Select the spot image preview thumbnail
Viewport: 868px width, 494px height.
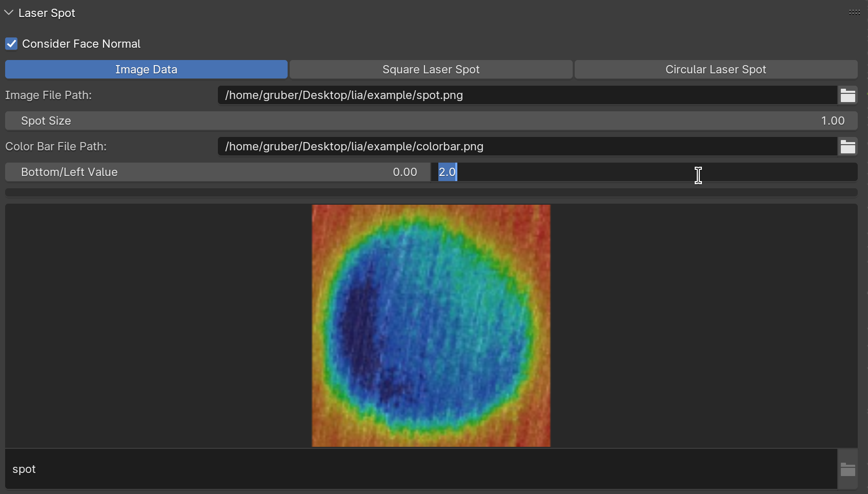coord(431,326)
